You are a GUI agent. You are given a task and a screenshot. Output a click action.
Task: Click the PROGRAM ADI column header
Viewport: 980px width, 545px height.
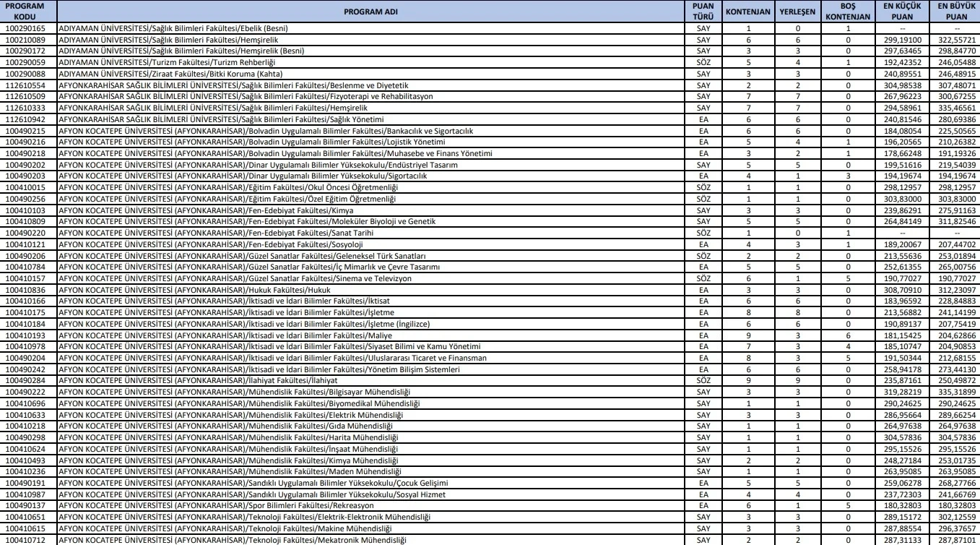(x=370, y=12)
